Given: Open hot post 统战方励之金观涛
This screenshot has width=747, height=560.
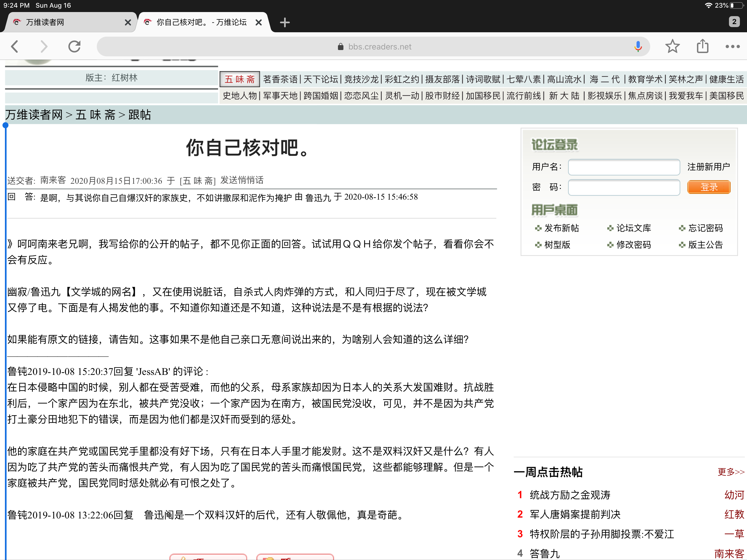Looking at the screenshot, I should [x=570, y=495].
